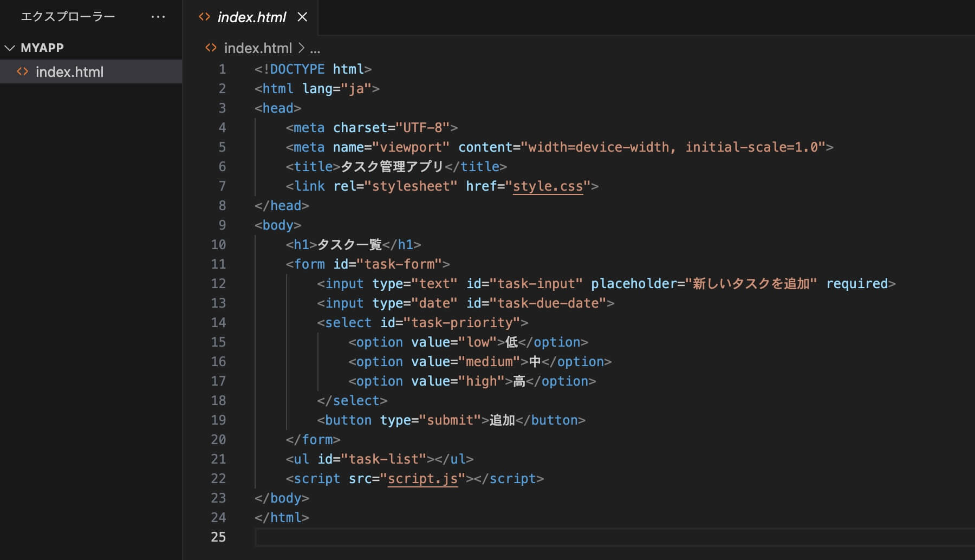Click the opening body tag on line 9
The image size is (975, 560).
click(x=278, y=225)
